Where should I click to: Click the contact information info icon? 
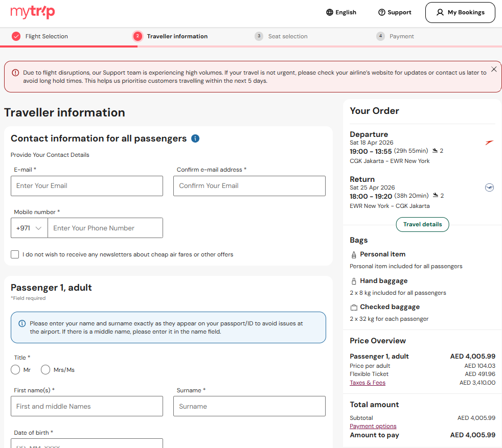(x=195, y=138)
